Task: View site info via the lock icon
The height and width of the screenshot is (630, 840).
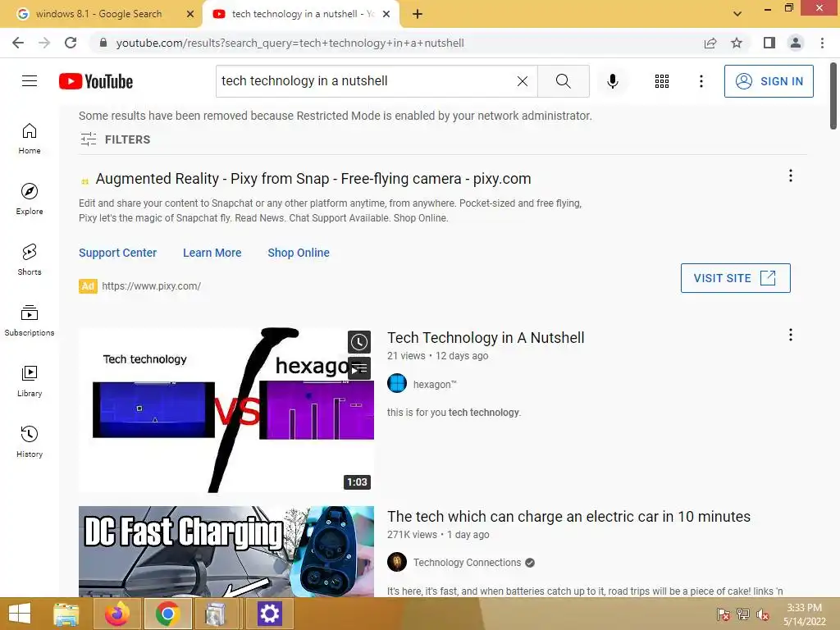Action: pos(103,43)
